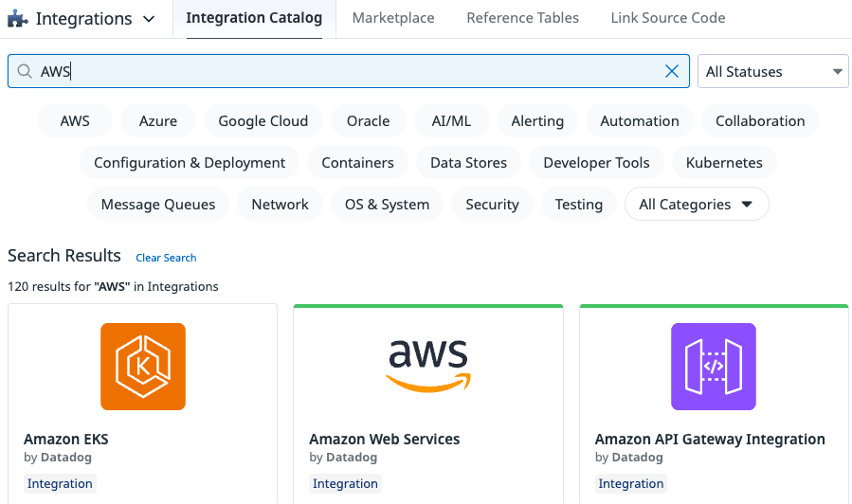The height and width of the screenshot is (504, 852).
Task: Open the Link Source Code tab
Action: (x=668, y=18)
